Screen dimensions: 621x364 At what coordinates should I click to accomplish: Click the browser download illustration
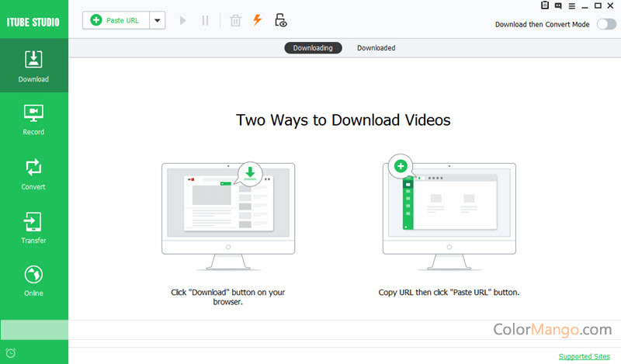pos(228,217)
